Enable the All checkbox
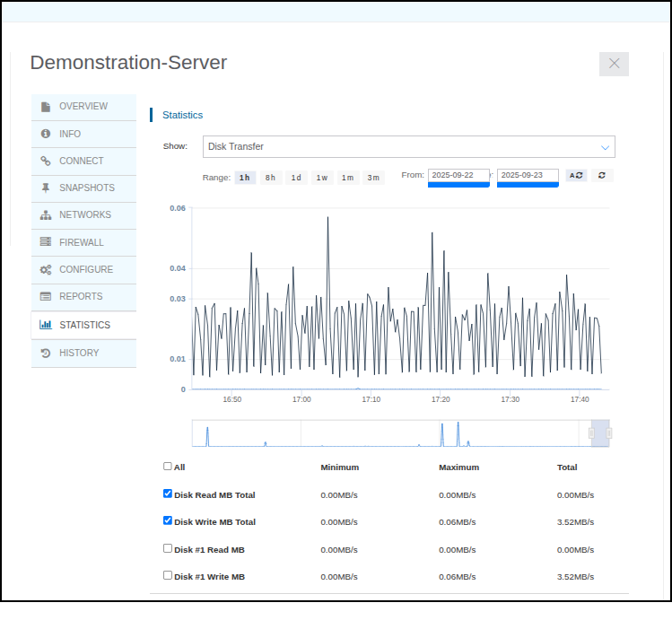The width and height of the screenshot is (672, 629). point(168,466)
